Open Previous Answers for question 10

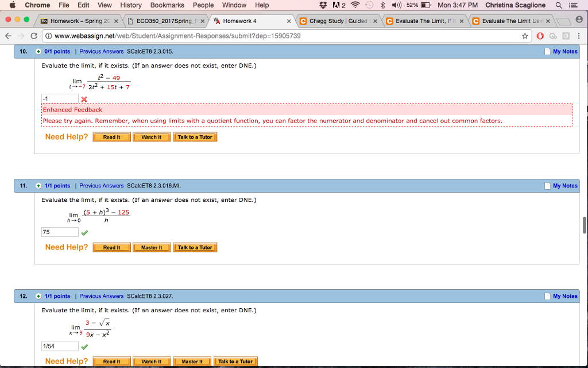(101, 51)
